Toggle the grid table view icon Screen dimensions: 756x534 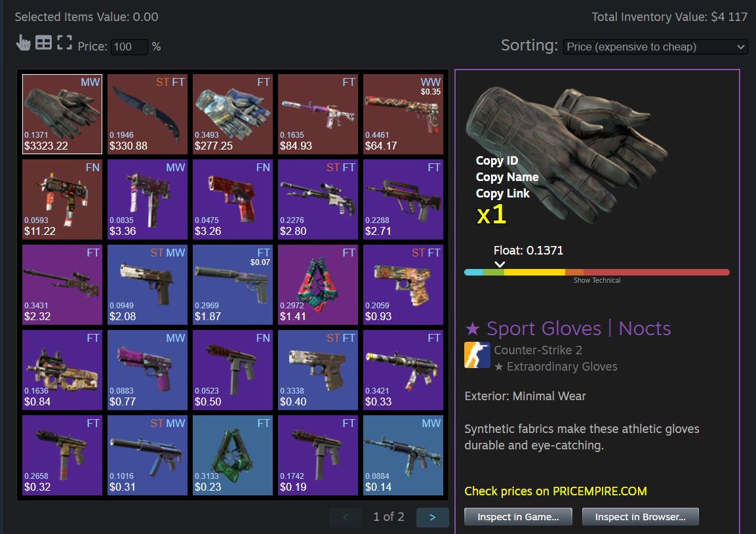point(43,43)
